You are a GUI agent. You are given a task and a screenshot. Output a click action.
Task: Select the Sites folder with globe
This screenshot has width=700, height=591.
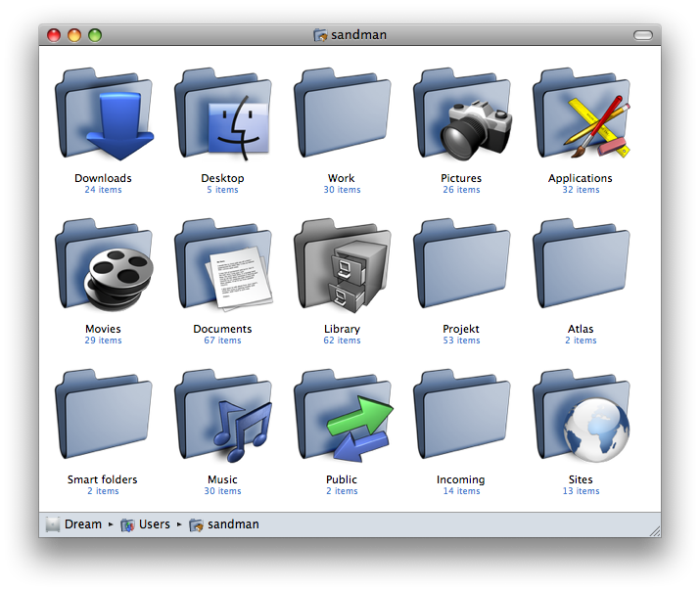click(x=582, y=419)
